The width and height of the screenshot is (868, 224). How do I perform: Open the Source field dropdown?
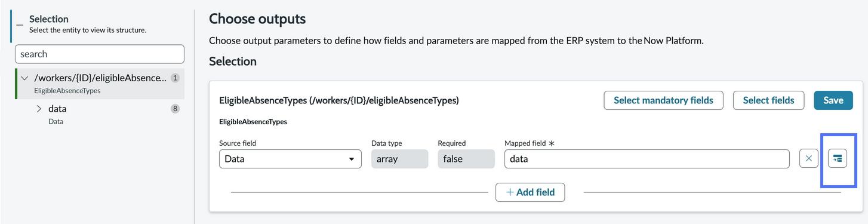click(290, 159)
